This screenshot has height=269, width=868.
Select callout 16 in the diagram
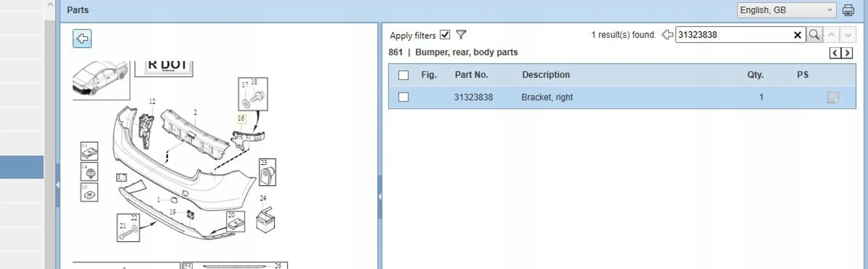click(241, 118)
